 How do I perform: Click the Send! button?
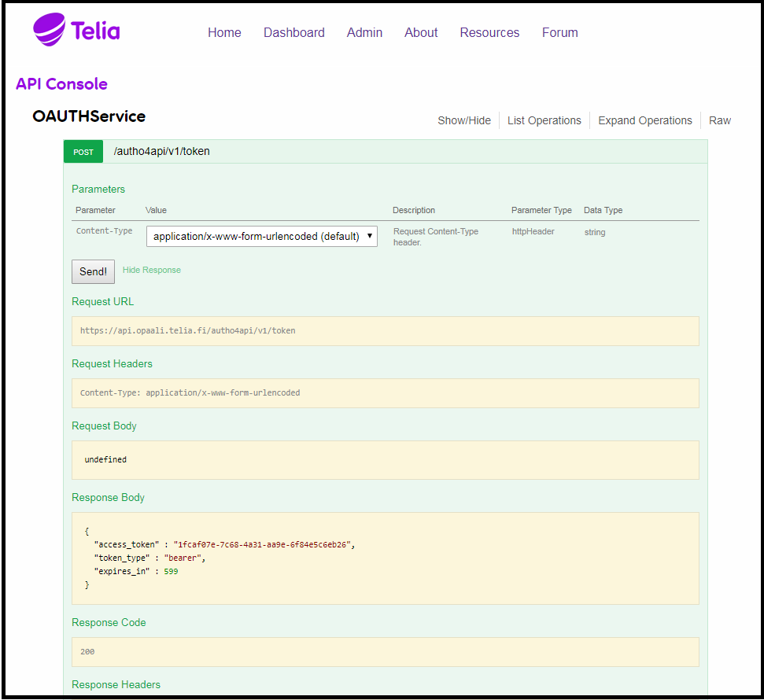(x=93, y=271)
